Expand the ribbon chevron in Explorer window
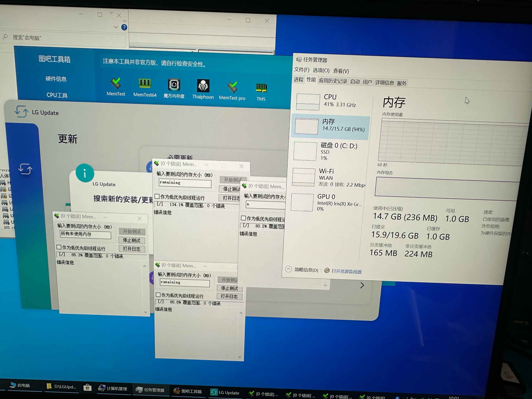 click(x=115, y=27)
